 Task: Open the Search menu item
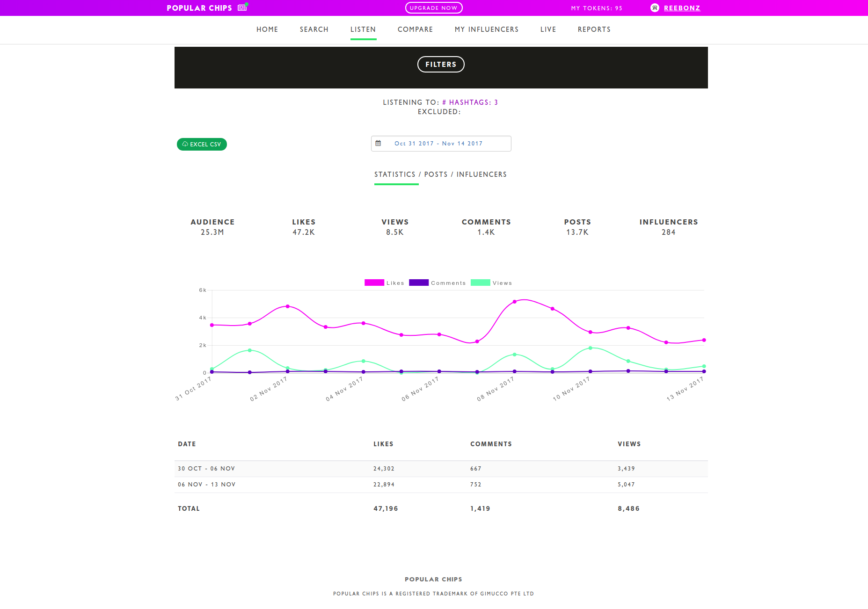(314, 29)
